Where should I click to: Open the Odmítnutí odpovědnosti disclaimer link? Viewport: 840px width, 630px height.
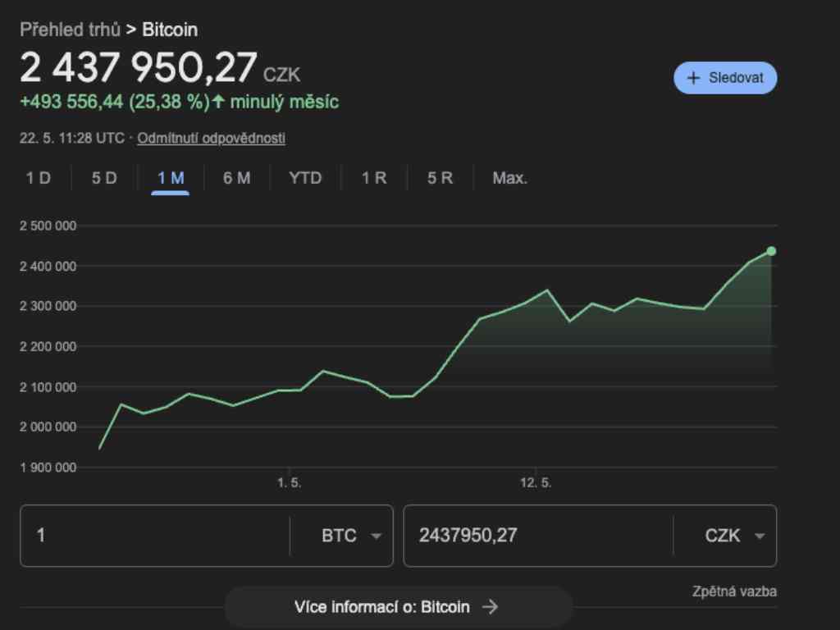(211, 138)
